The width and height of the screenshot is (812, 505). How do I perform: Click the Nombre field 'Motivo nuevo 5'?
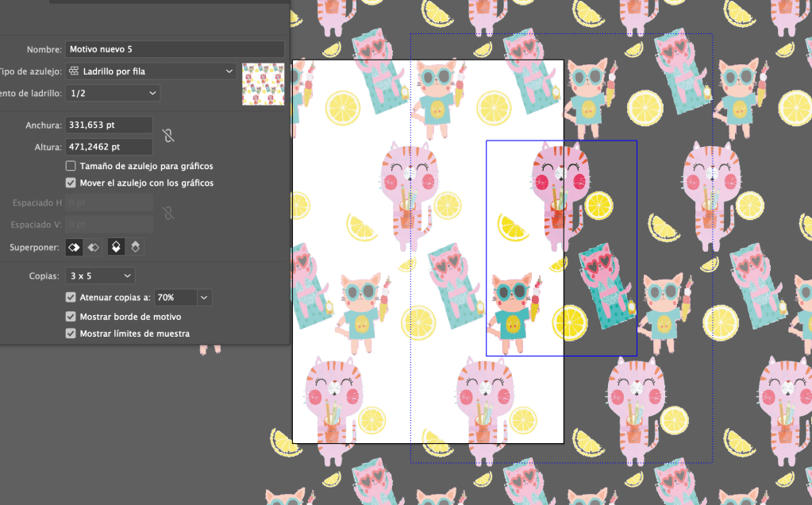[175, 49]
